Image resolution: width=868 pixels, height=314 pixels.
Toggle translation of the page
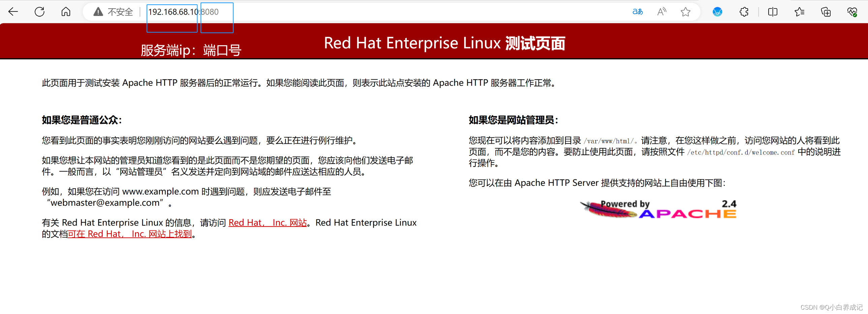pos(637,11)
